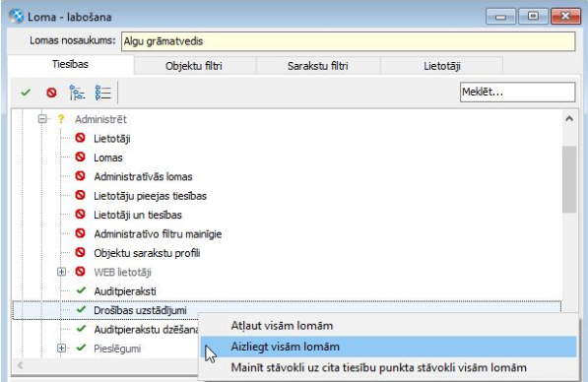Image resolution: width=588 pixels, height=382 pixels.
Task: Click the green checkmark allow toolbar icon
Action: coord(26,93)
